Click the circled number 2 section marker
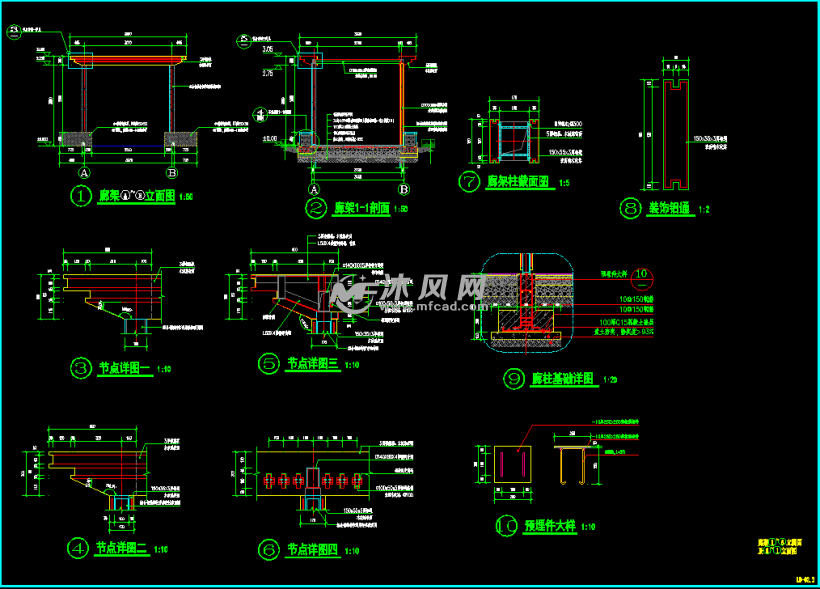820x589 pixels. tap(316, 208)
